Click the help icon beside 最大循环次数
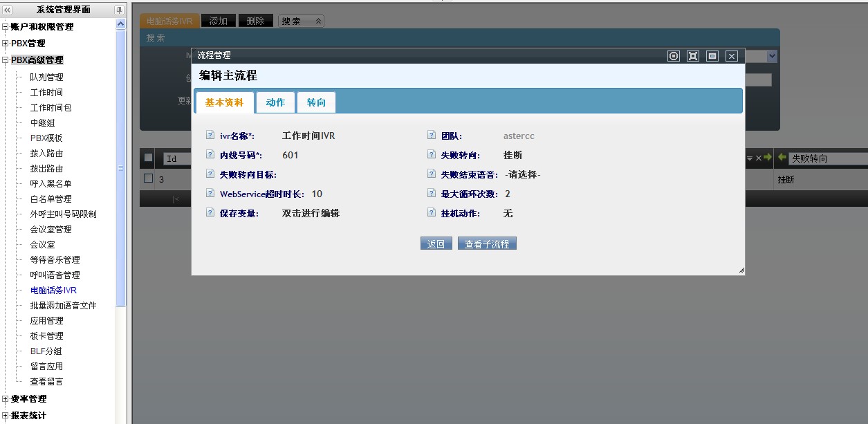 432,194
